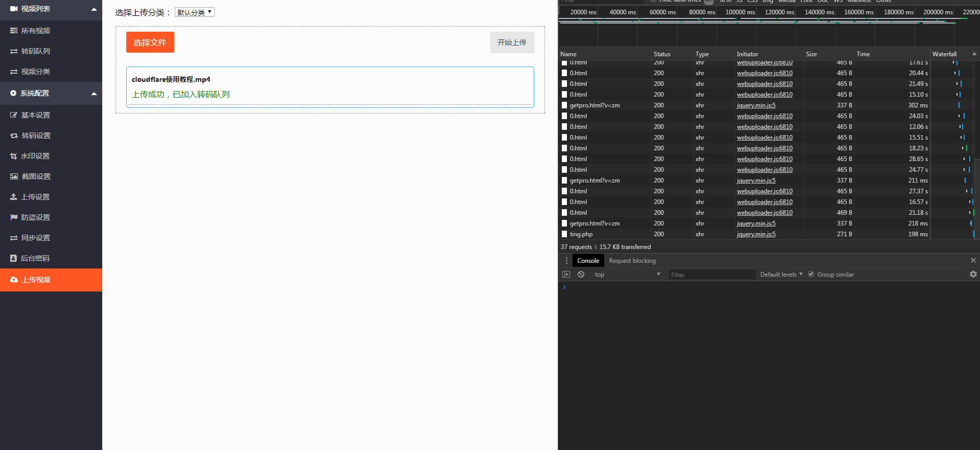Click the 选择文件 button
Image resolution: width=980 pixels, height=450 pixels.
coord(150,42)
